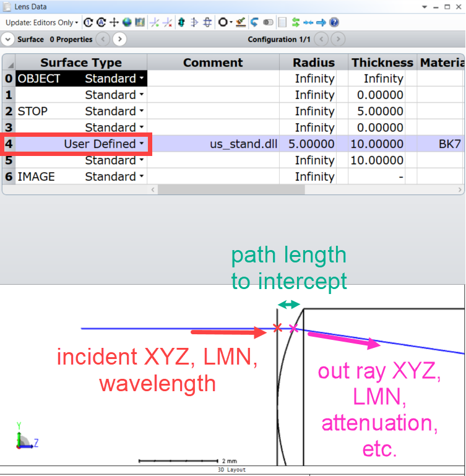Click the local-to-global coordinates toolbar icon

pos(207,22)
